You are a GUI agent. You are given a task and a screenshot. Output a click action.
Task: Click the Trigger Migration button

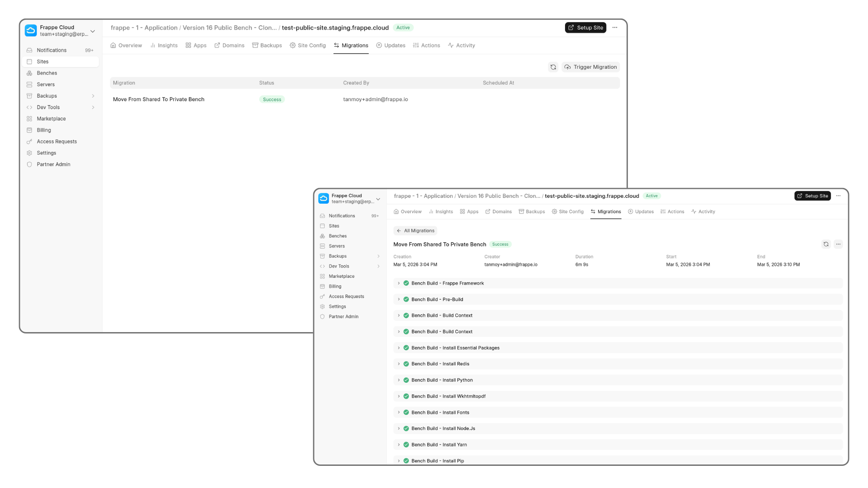point(590,67)
